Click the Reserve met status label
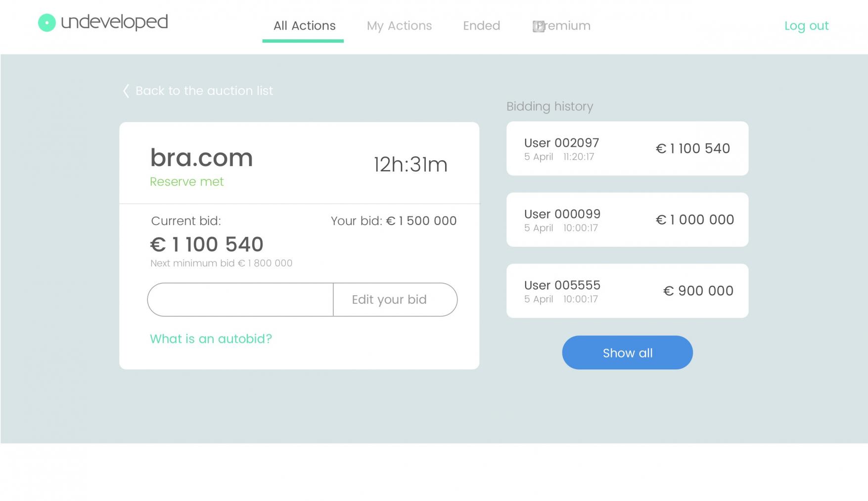Screen dimensions: 868x501 (186, 182)
